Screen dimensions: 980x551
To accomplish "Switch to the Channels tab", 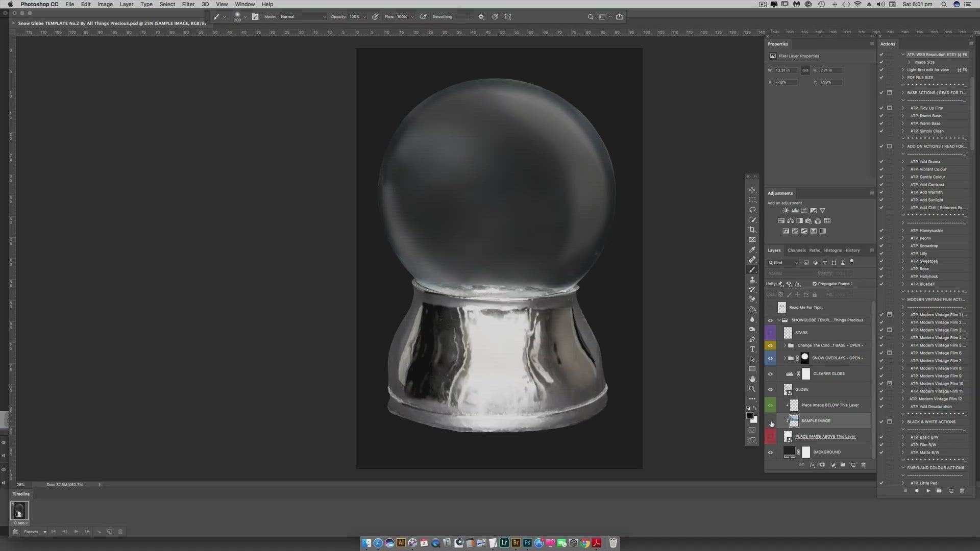I will point(796,251).
